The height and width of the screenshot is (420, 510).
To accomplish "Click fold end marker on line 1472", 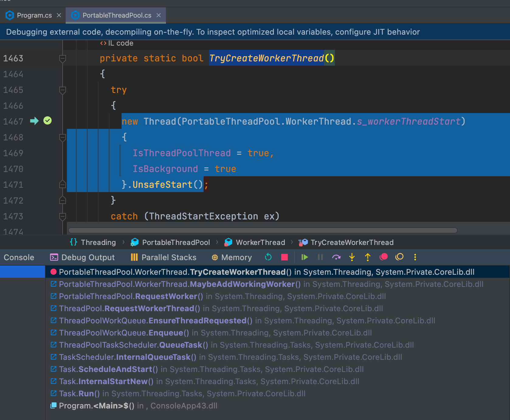I will [63, 201].
